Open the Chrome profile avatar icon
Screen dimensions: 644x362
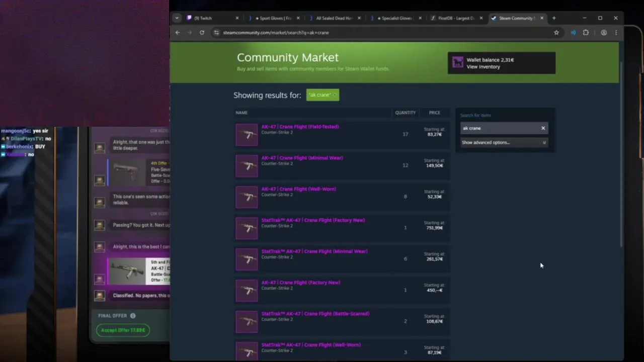point(603,32)
